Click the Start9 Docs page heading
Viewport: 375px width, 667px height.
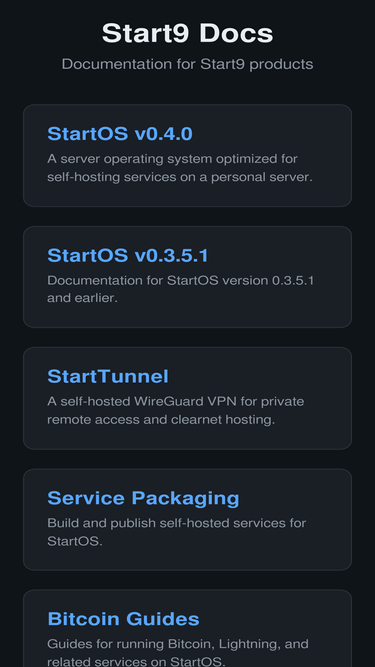(x=188, y=33)
